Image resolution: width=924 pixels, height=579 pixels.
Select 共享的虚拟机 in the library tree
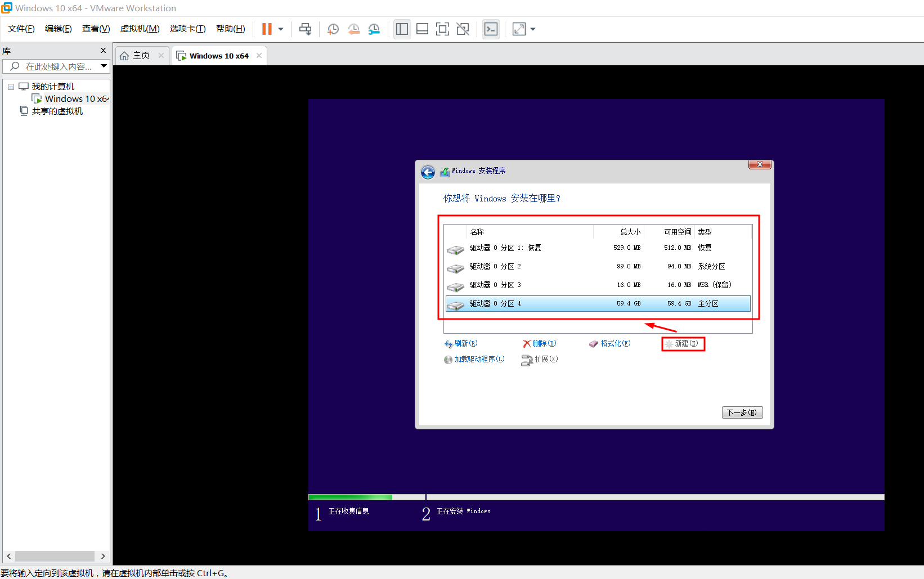[x=57, y=111]
